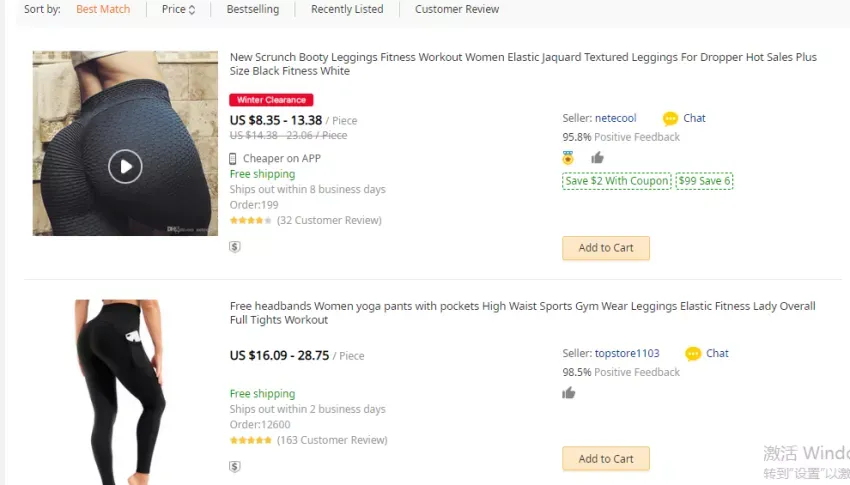Toggle Price sort order arrows
The width and height of the screenshot is (850, 485).
192,10
